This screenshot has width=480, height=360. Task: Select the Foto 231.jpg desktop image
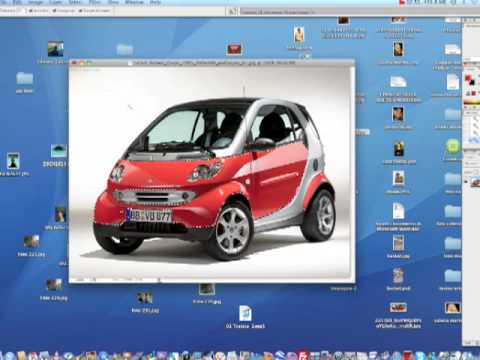click(x=145, y=298)
